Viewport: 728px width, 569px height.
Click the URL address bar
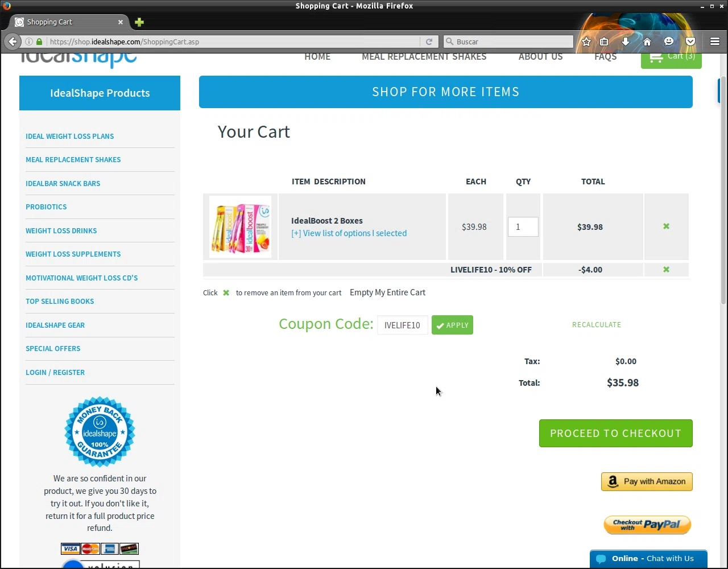(x=233, y=42)
